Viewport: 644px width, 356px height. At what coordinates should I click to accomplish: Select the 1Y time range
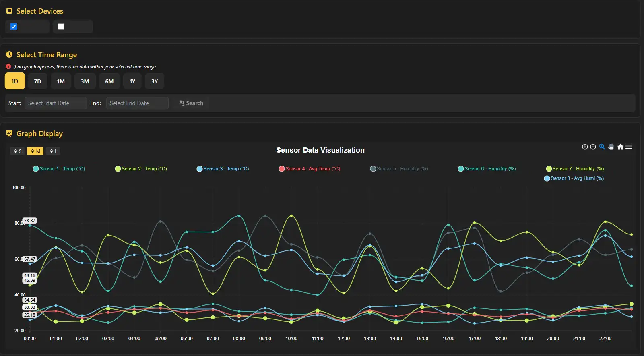click(132, 81)
